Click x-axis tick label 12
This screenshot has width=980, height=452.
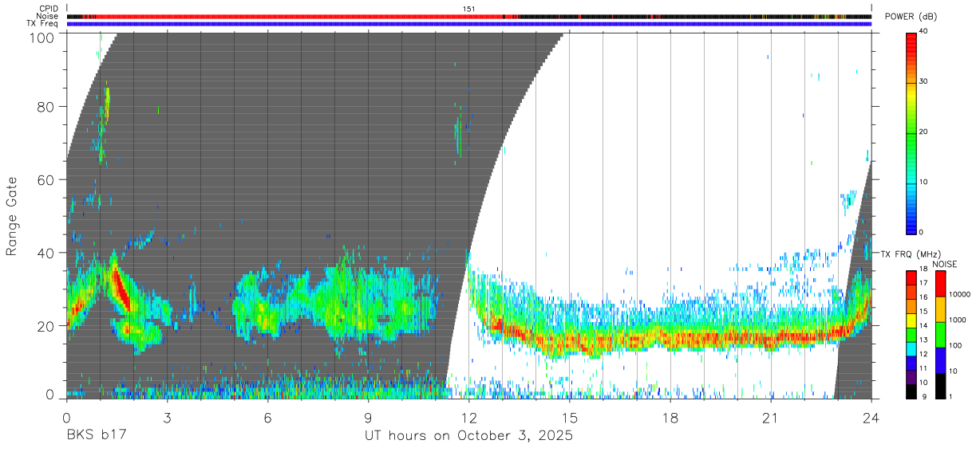tap(468, 418)
